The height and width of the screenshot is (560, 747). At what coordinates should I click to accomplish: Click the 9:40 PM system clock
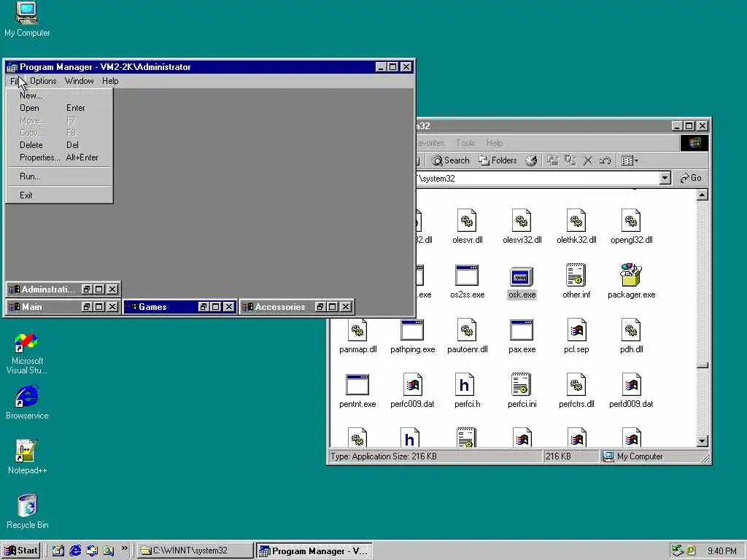pyautogui.click(x=721, y=551)
